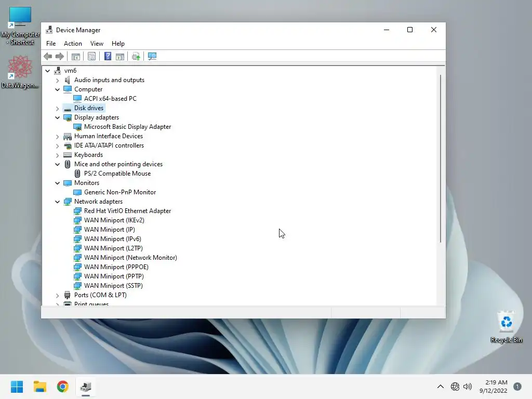Click the volume icon in system tray
The width and height of the screenshot is (532, 399).
click(x=468, y=387)
